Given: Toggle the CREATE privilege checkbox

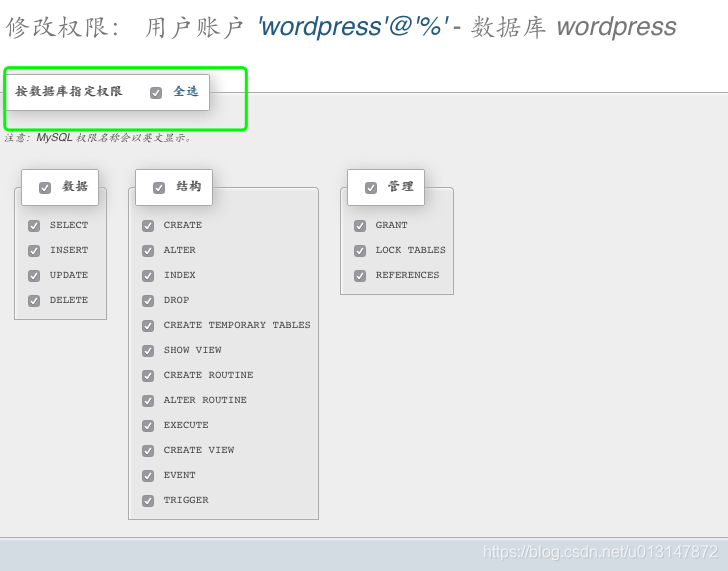Looking at the screenshot, I should click(148, 226).
